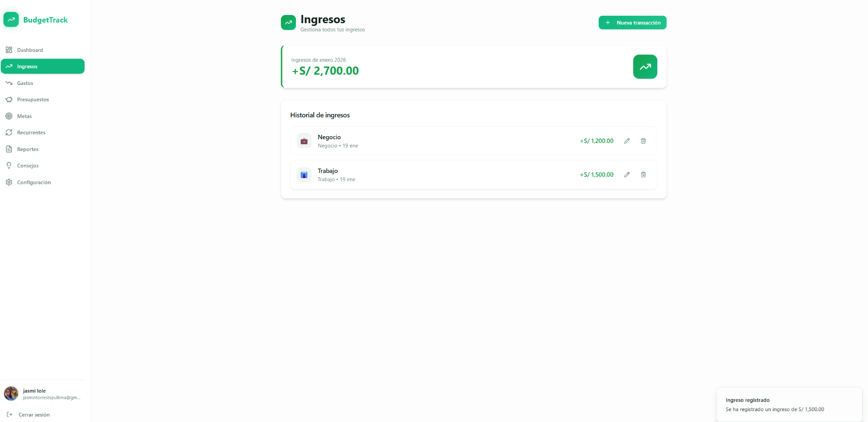Image resolution: width=868 pixels, height=422 pixels.
Task: Click the Nueva transacción button
Action: [632, 22]
